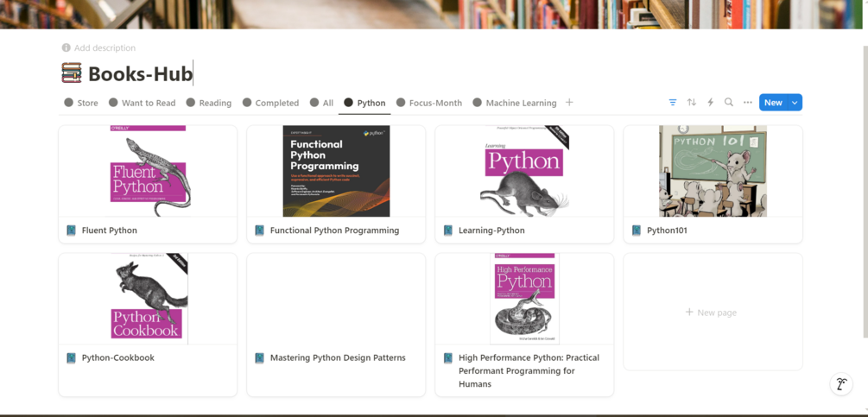Viewport: 868px width, 417px height.
Task: Expand the New button dropdown arrow
Action: click(795, 103)
